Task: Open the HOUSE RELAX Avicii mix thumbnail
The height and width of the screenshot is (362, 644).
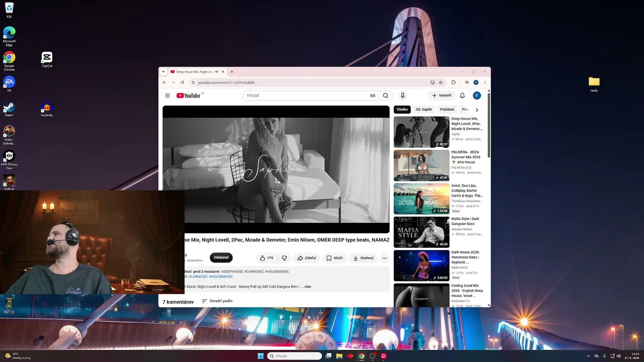Action: [x=422, y=199]
